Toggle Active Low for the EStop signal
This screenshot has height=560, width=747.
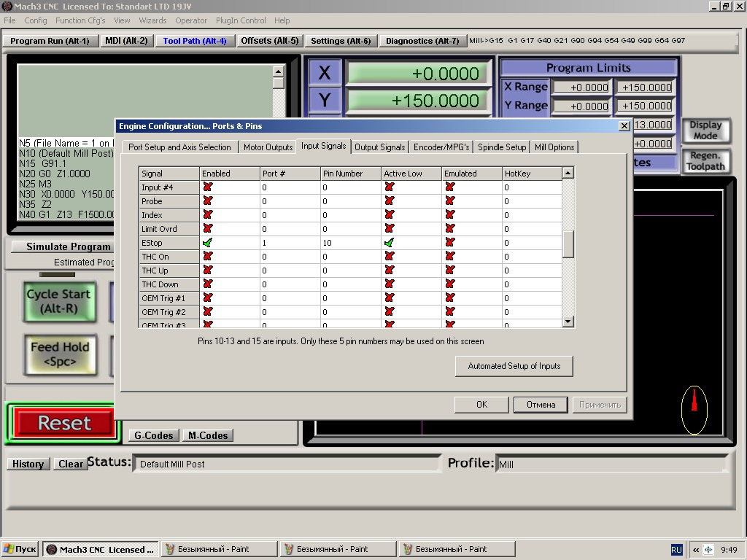click(x=390, y=243)
